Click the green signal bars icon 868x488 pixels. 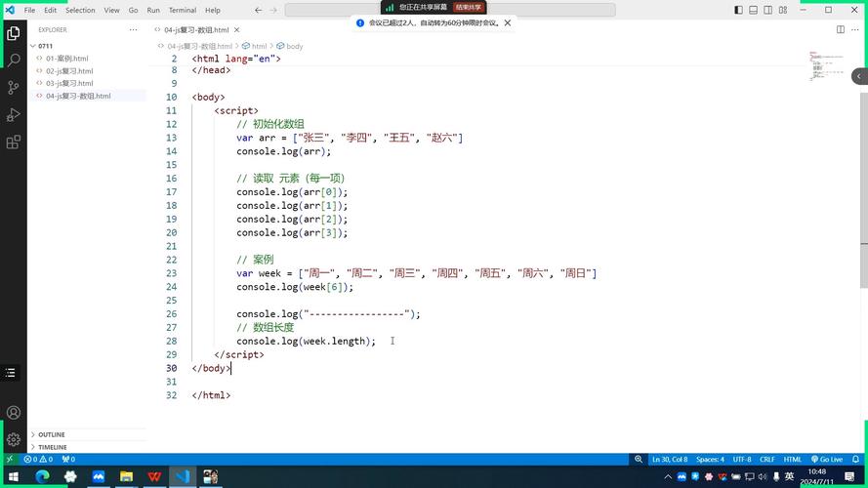coord(390,7)
